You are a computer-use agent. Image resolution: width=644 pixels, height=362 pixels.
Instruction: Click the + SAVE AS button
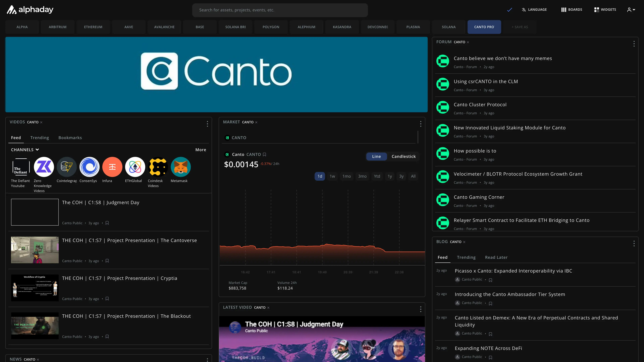(x=520, y=27)
